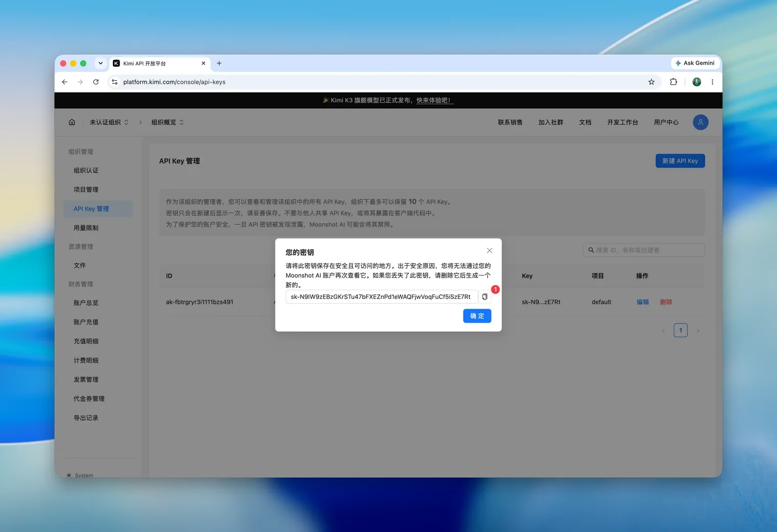Open Ask Gemini
Image resolution: width=777 pixels, height=532 pixels.
click(x=695, y=63)
